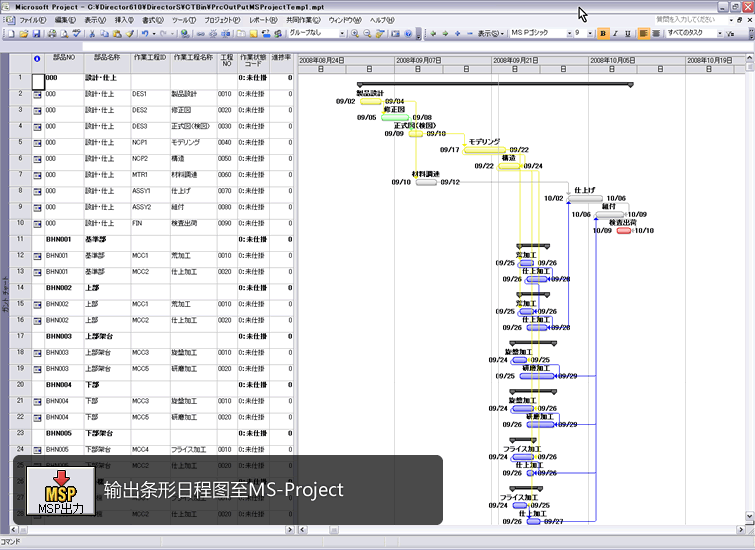Expand the standard toolbar options chevron

[418, 35]
